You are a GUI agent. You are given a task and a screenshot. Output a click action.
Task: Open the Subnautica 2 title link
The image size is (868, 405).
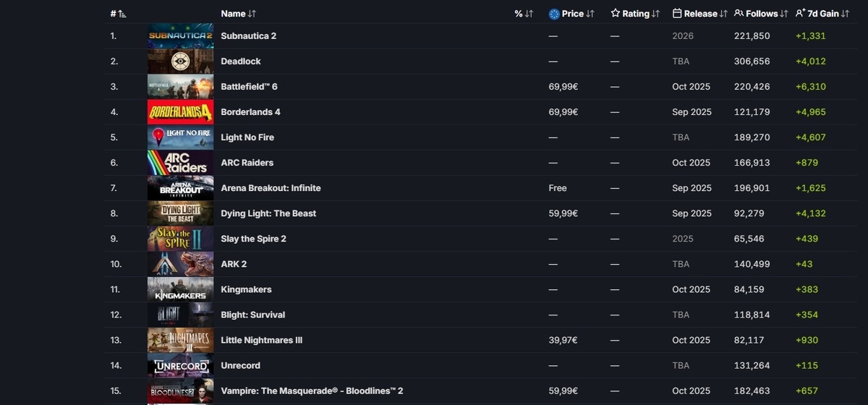(x=248, y=35)
